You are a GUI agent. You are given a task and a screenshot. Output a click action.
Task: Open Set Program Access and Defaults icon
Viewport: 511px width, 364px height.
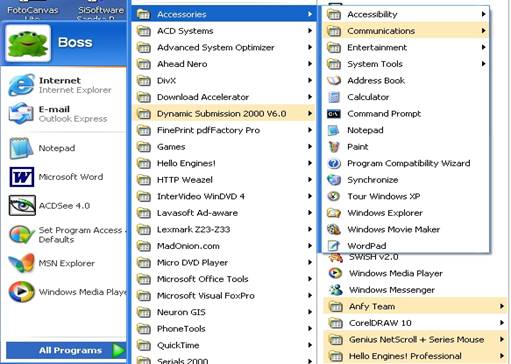(x=22, y=235)
